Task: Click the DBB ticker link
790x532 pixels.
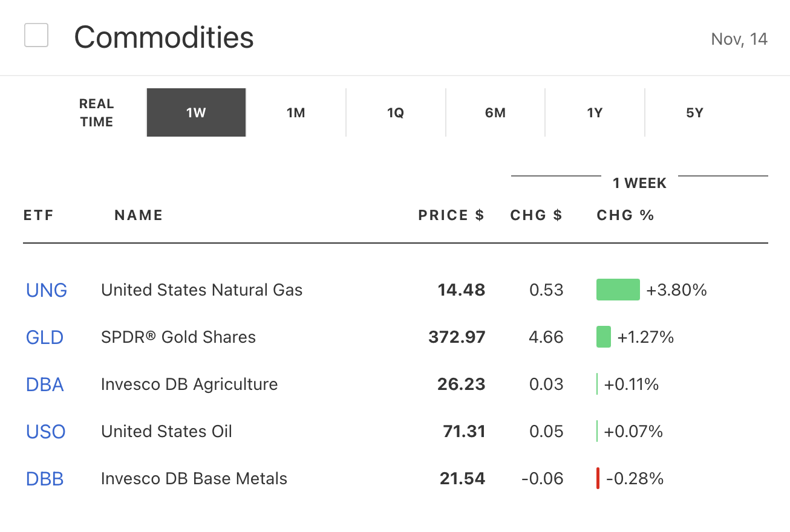Action: point(45,479)
